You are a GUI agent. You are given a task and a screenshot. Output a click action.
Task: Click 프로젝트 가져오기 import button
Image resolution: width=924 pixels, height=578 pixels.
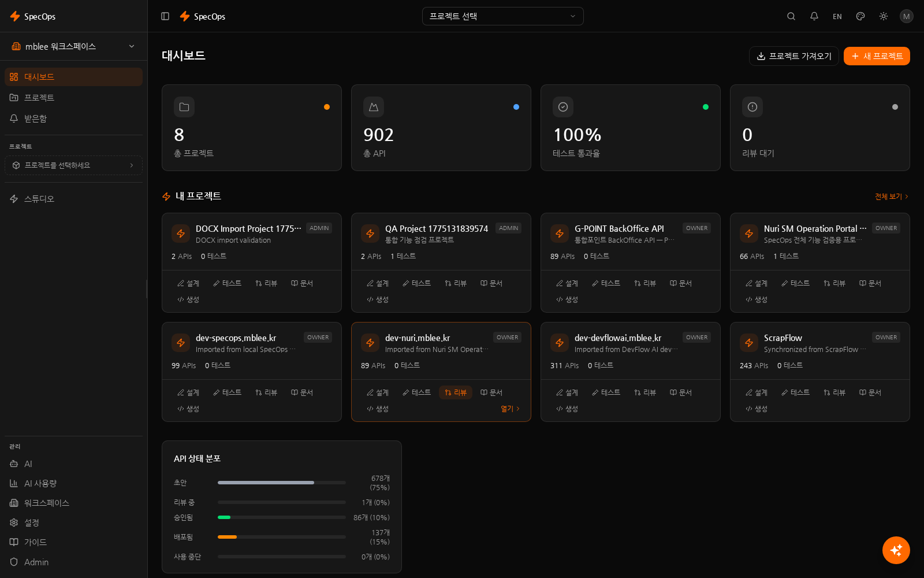794,56
